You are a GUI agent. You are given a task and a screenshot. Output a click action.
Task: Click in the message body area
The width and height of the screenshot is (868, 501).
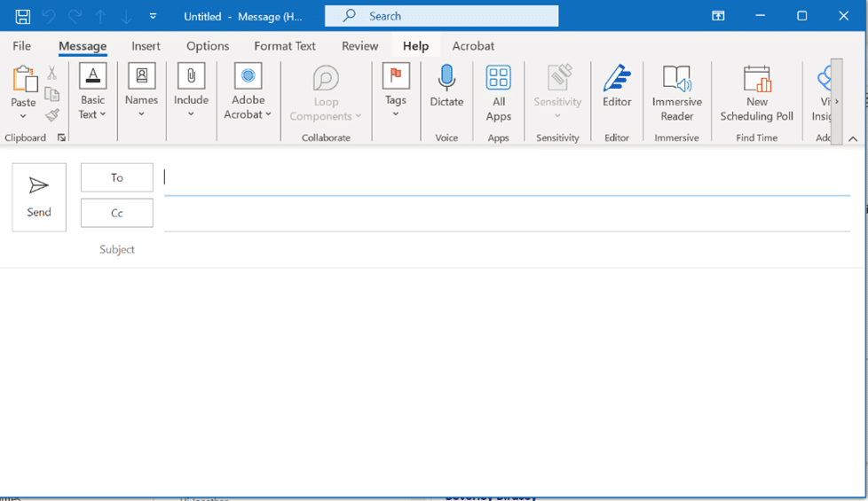click(x=432, y=381)
